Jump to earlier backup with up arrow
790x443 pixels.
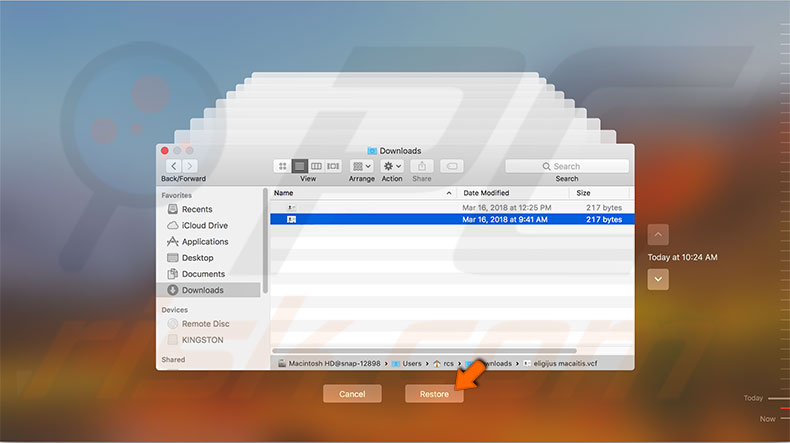(658, 234)
